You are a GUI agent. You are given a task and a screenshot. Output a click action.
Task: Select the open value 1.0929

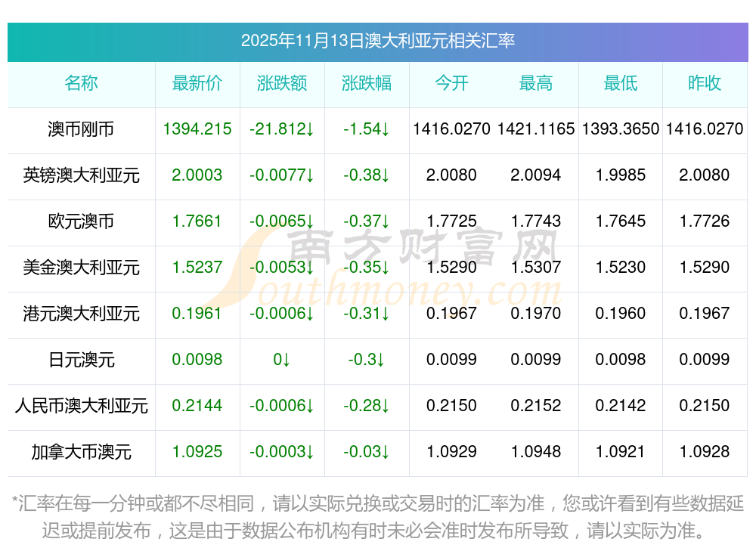click(x=451, y=452)
